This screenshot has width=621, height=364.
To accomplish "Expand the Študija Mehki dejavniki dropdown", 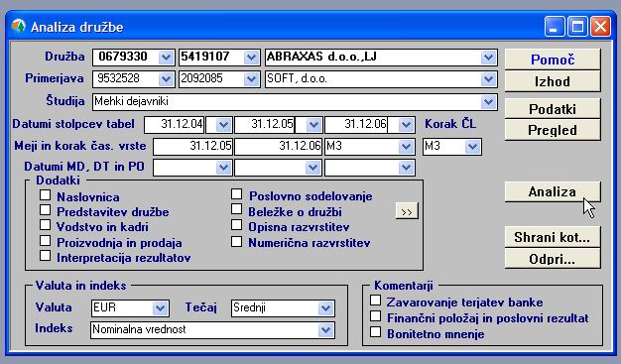I will pyautogui.click(x=488, y=102).
